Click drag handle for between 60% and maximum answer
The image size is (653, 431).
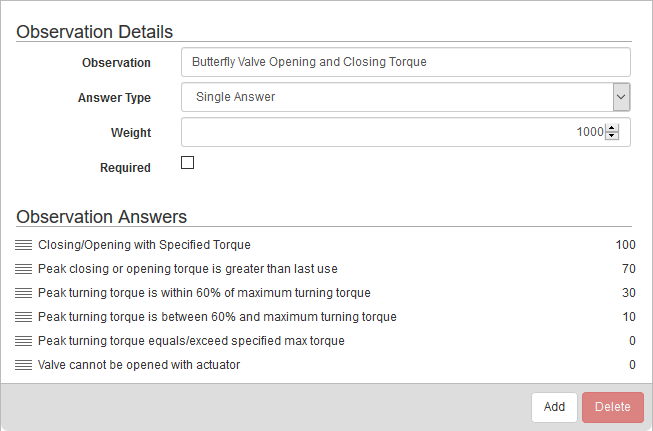pos(24,317)
